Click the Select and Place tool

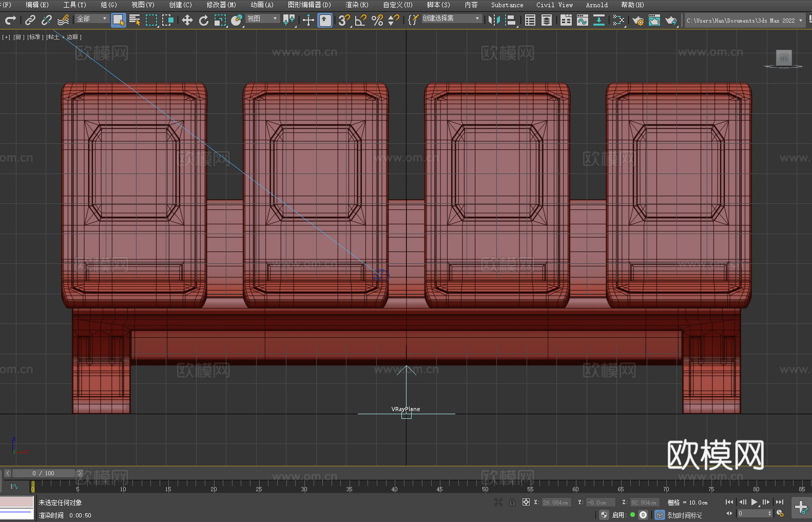click(237, 20)
